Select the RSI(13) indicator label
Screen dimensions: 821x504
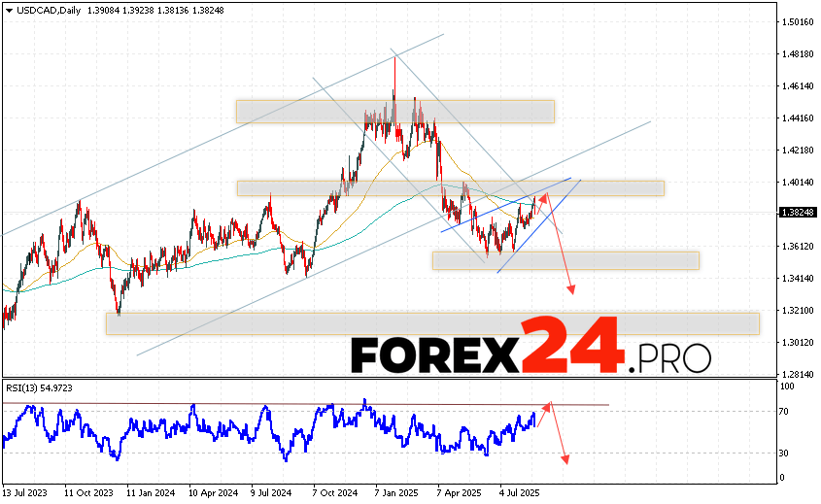(39, 387)
